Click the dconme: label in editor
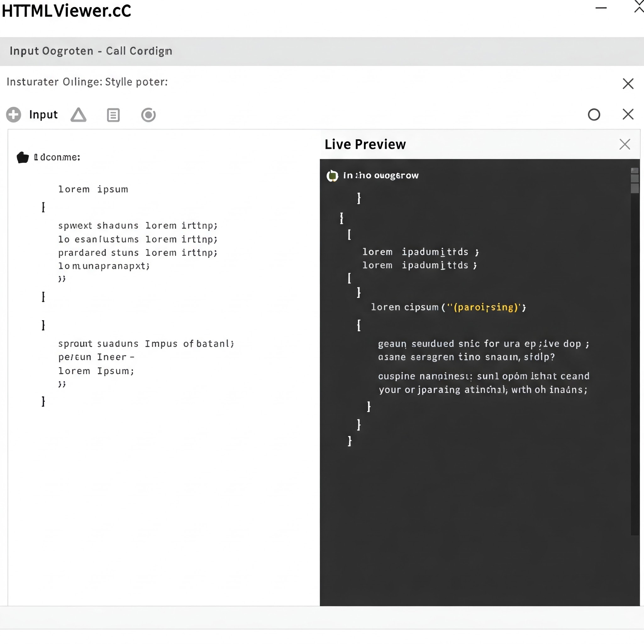The width and height of the screenshot is (644, 644). 57,157
